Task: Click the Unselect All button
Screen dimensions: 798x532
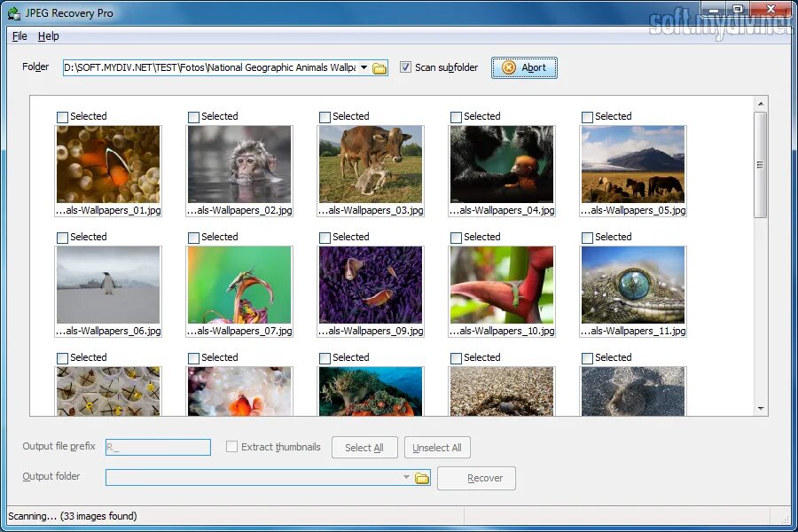Action: [437, 448]
